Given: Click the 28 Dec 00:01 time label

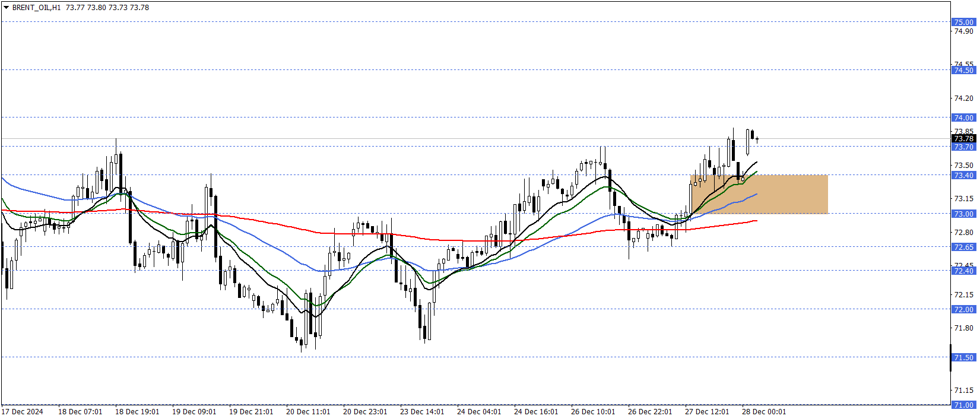Looking at the screenshot, I should [x=764, y=411].
